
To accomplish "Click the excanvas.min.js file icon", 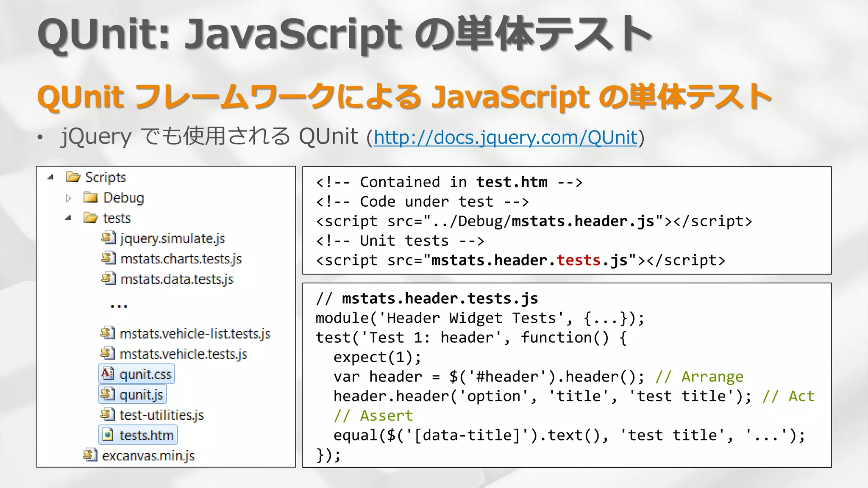I will (90, 455).
